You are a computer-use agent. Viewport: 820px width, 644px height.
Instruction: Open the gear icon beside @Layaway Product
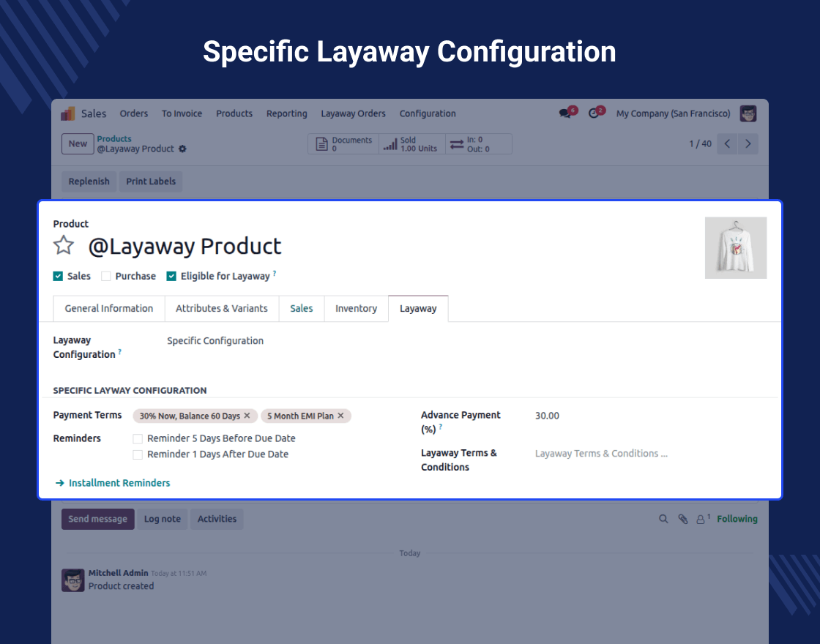pyautogui.click(x=182, y=149)
